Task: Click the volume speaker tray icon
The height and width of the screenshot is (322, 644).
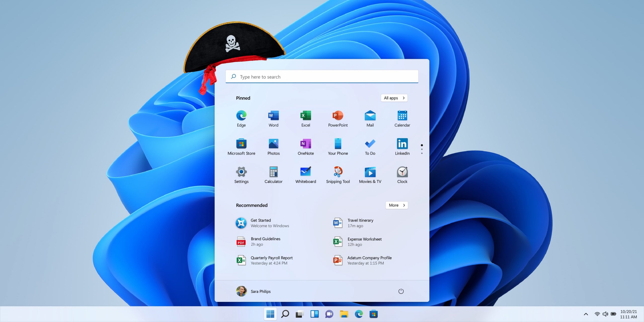Action: point(605,314)
